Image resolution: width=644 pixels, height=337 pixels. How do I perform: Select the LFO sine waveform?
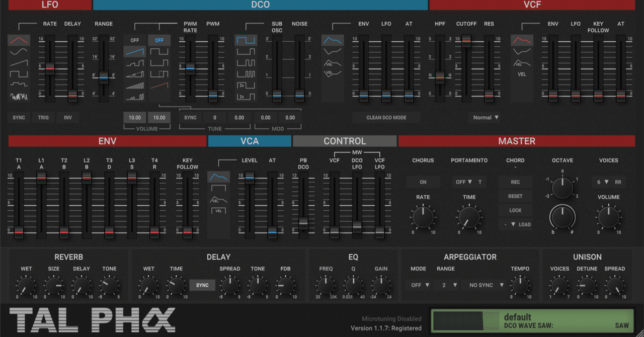pyautogui.click(x=19, y=51)
